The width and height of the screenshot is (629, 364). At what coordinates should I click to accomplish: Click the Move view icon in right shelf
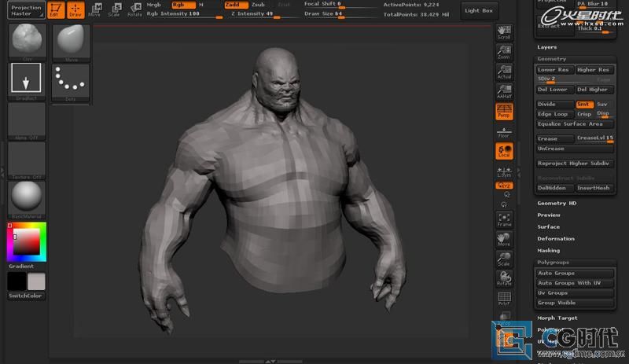pos(504,240)
